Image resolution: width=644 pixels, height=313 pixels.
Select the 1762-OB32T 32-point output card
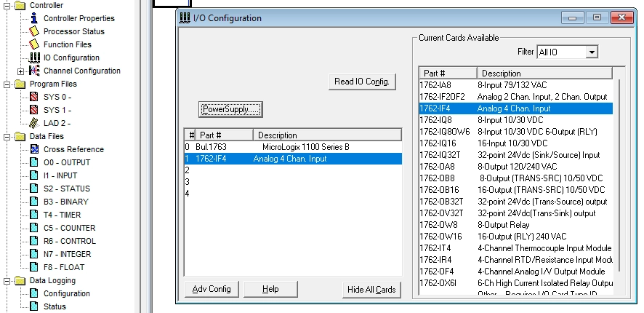(x=516, y=202)
